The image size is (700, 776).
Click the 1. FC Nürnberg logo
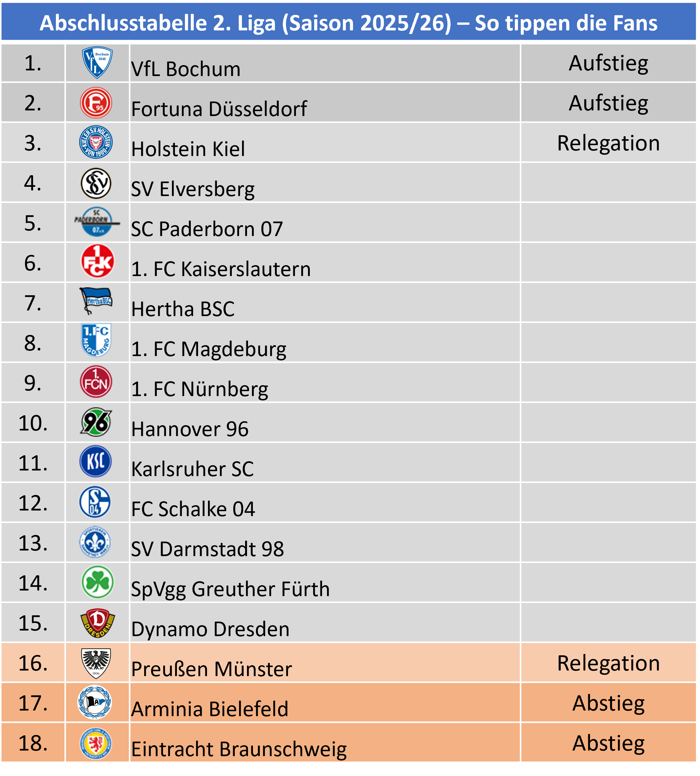coord(96,382)
